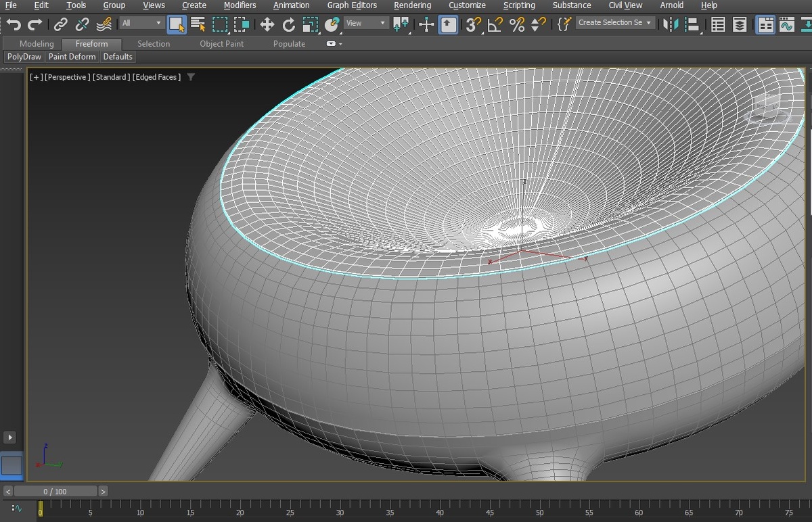812x522 pixels.
Task: Toggle Angle Snap on the toolbar
Action: pos(495,25)
